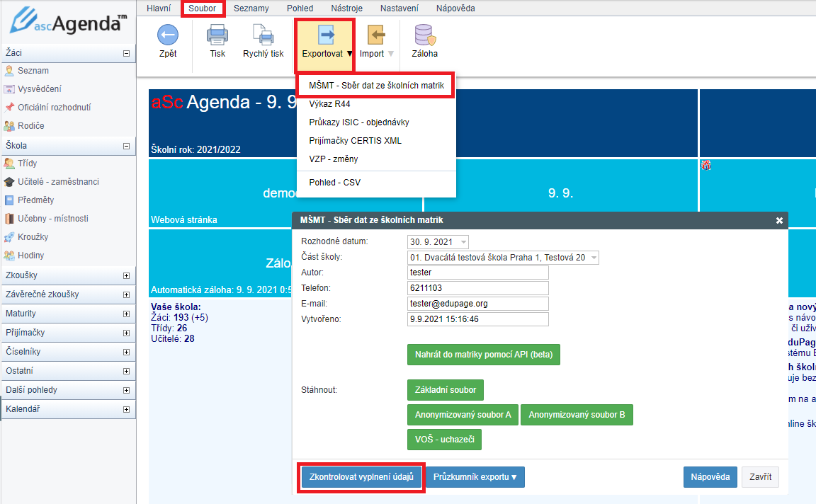The image size is (816, 504).
Task: Click the Vytvořeno input field
Action: point(477,319)
